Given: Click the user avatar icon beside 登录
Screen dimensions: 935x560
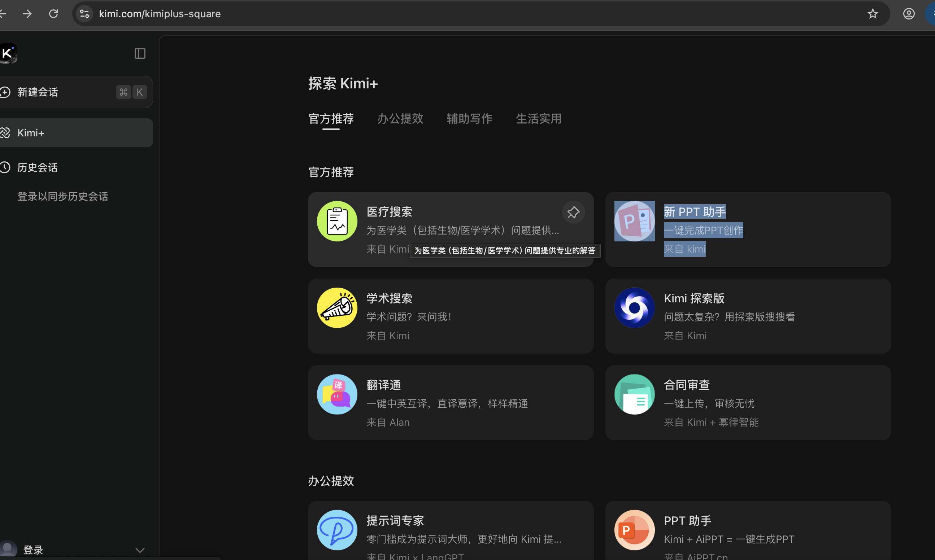Looking at the screenshot, I should tap(8, 550).
